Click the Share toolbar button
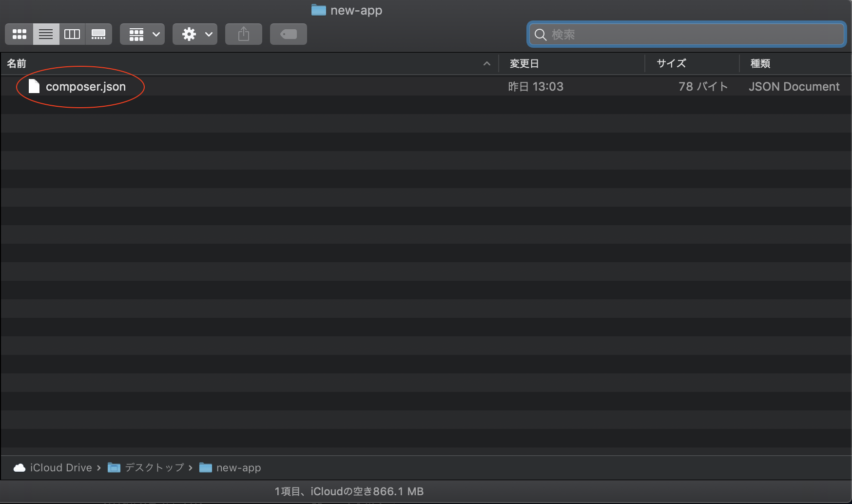 (244, 34)
